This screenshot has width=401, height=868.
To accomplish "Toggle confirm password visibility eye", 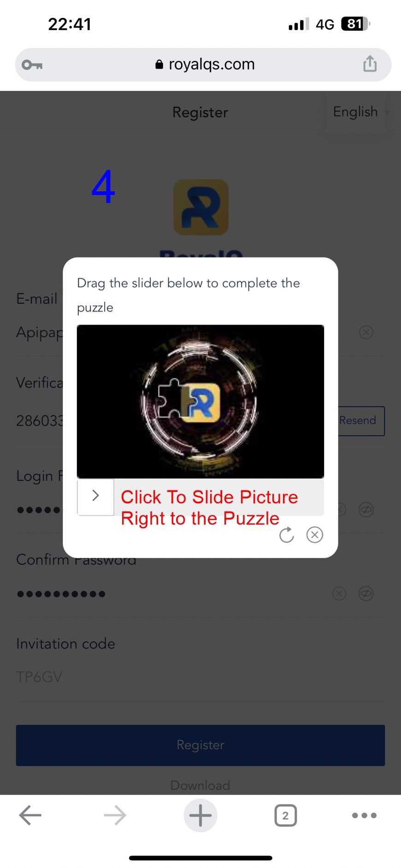I will [x=366, y=593].
